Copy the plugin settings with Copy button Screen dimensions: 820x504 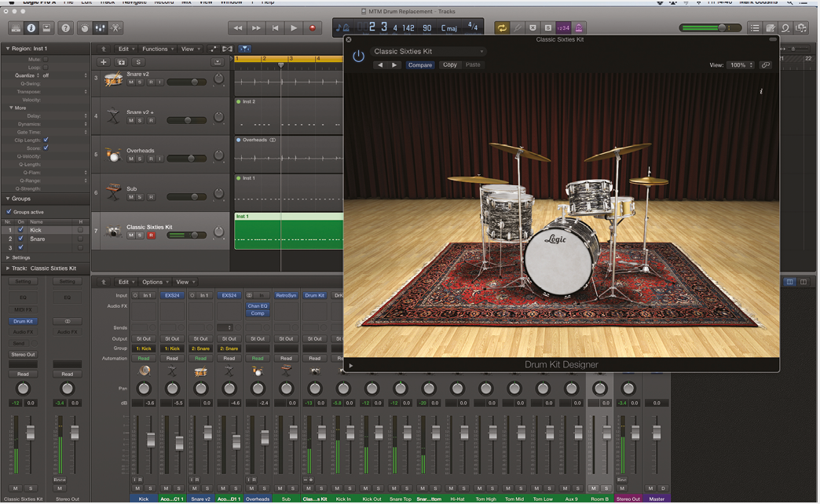pos(449,64)
